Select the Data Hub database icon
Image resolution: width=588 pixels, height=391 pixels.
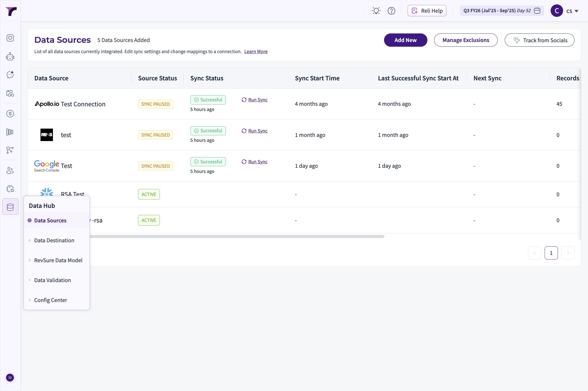pos(10,207)
